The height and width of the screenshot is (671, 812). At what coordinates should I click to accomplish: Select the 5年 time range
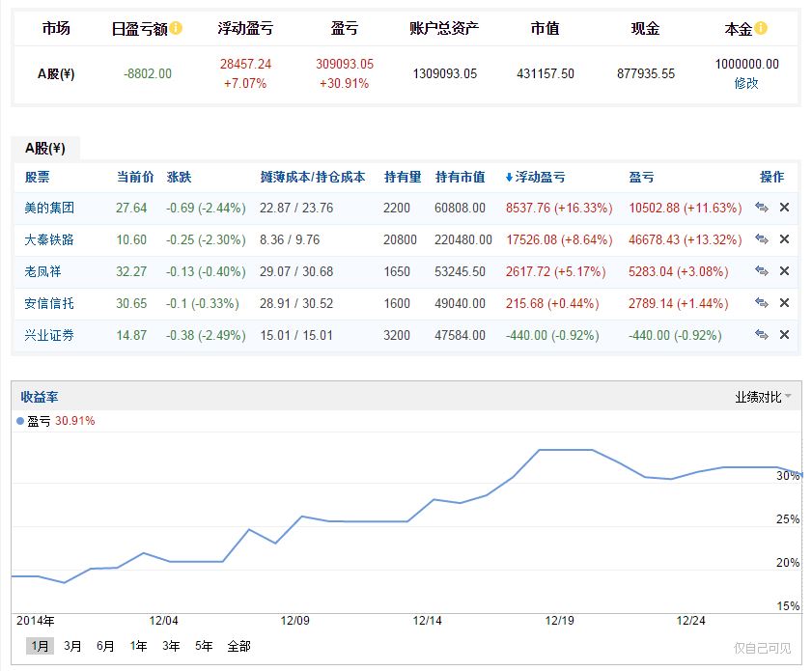click(204, 646)
